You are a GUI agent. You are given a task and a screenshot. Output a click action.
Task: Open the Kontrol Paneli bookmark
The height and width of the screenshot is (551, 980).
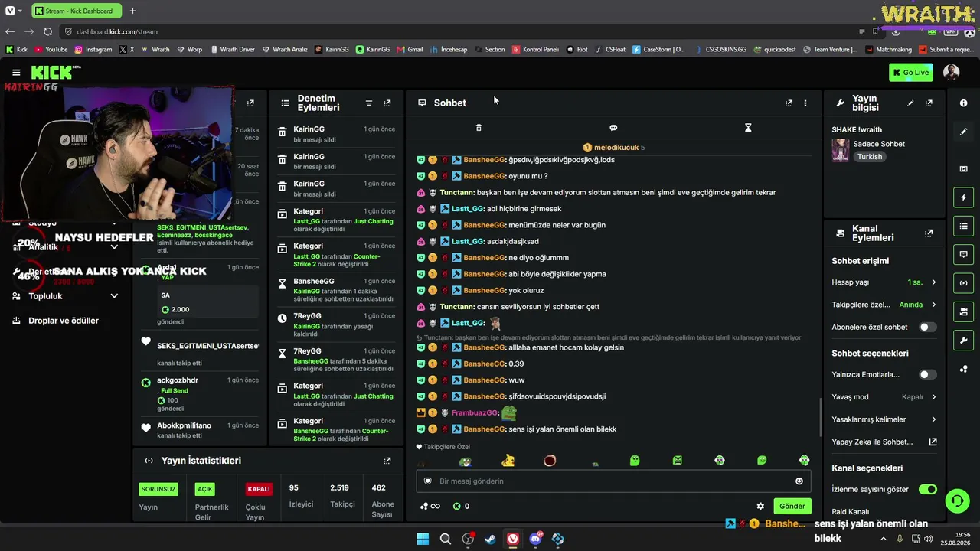coord(534,49)
